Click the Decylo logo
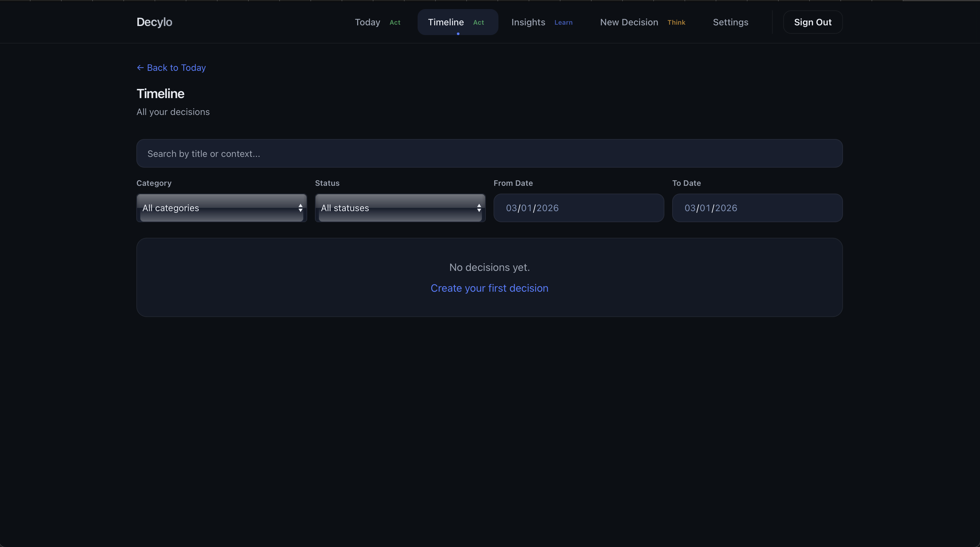980x547 pixels. (155, 22)
